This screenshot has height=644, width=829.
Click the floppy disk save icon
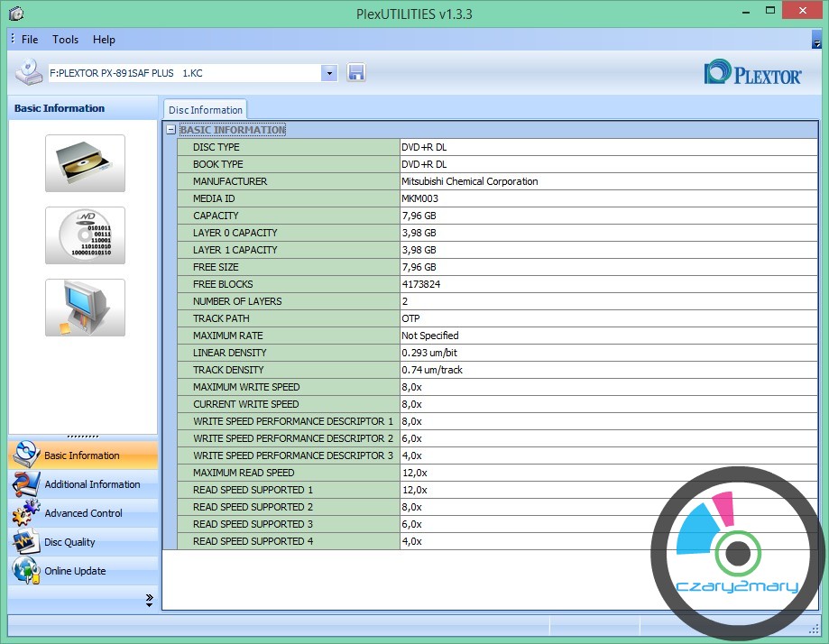point(355,73)
